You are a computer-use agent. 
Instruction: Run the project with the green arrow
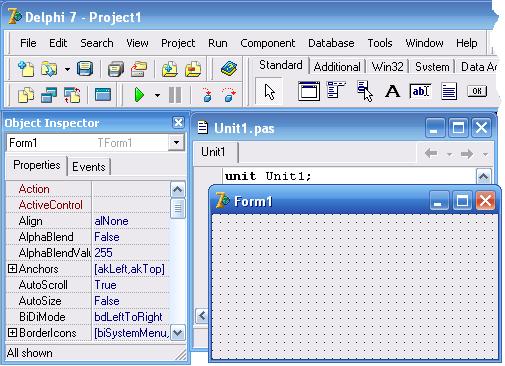(139, 95)
